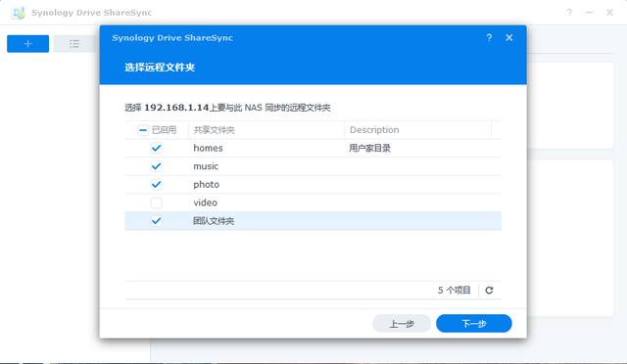627x364 pixels.
Task: Select the video folder name
Action: click(205, 203)
